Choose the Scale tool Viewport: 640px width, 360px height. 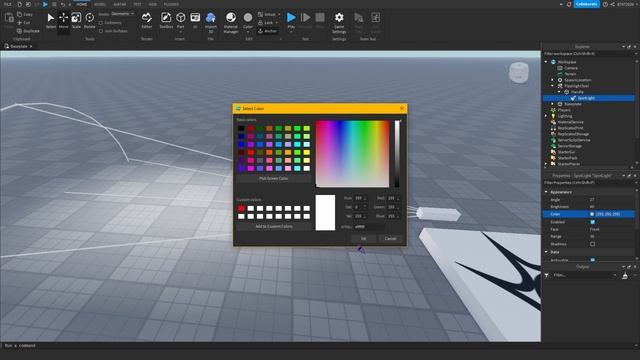click(x=76, y=20)
